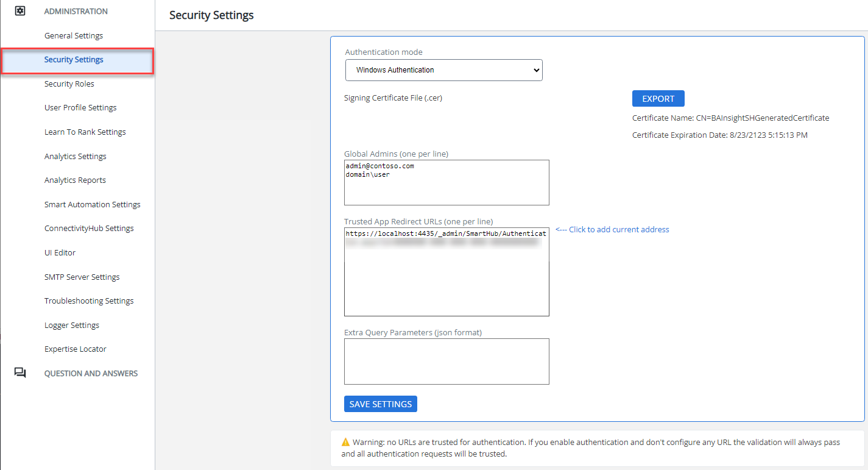The image size is (868, 470).
Task: Select Security Roles in the sidebar
Action: [69, 84]
